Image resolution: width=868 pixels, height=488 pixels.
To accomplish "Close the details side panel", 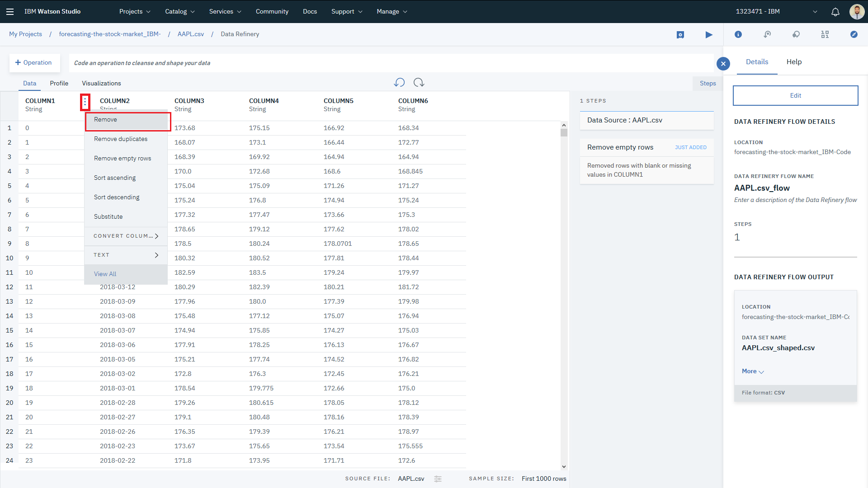I will pyautogui.click(x=723, y=64).
